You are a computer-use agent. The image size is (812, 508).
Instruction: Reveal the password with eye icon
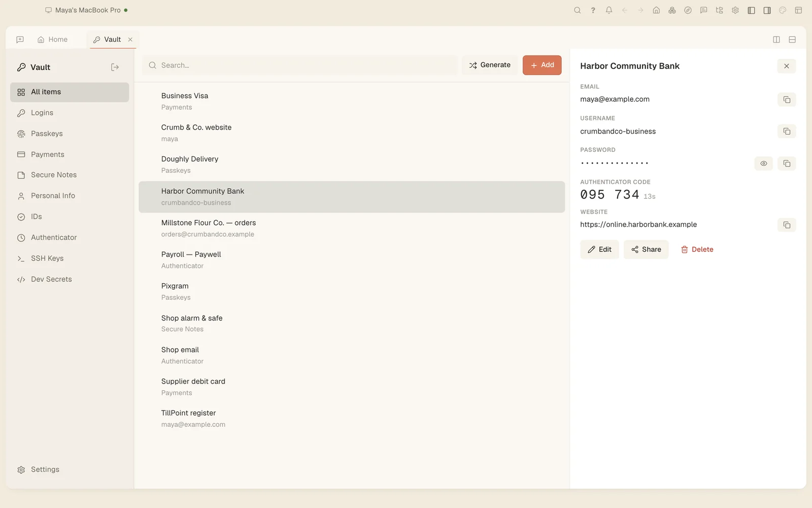point(763,164)
